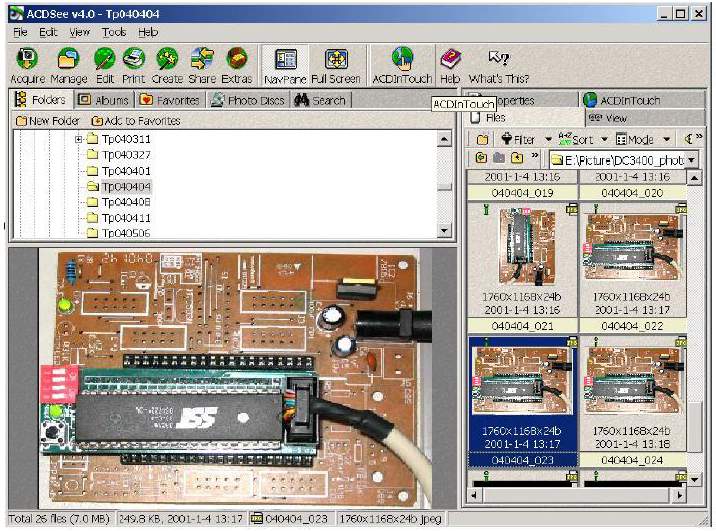The height and width of the screenshot is (531, 716).
Task: Open the Tools menu
Action: (x=113, y=32)
